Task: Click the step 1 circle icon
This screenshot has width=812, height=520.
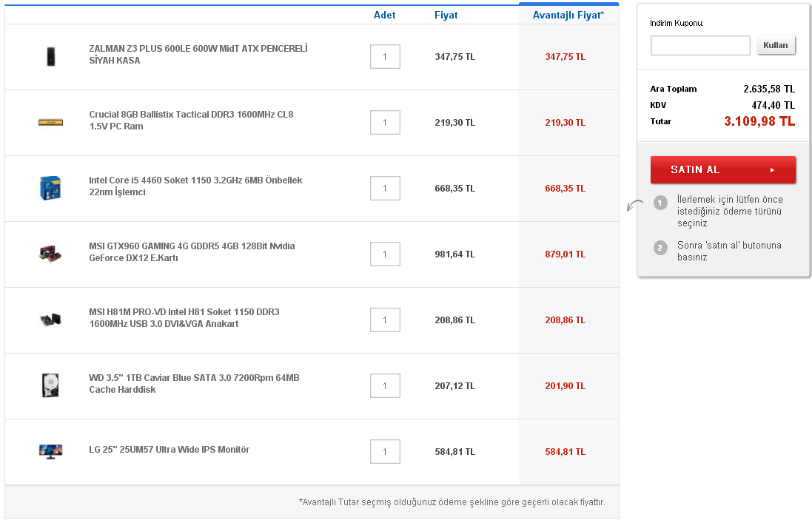Action: click(x=661, y=203)
